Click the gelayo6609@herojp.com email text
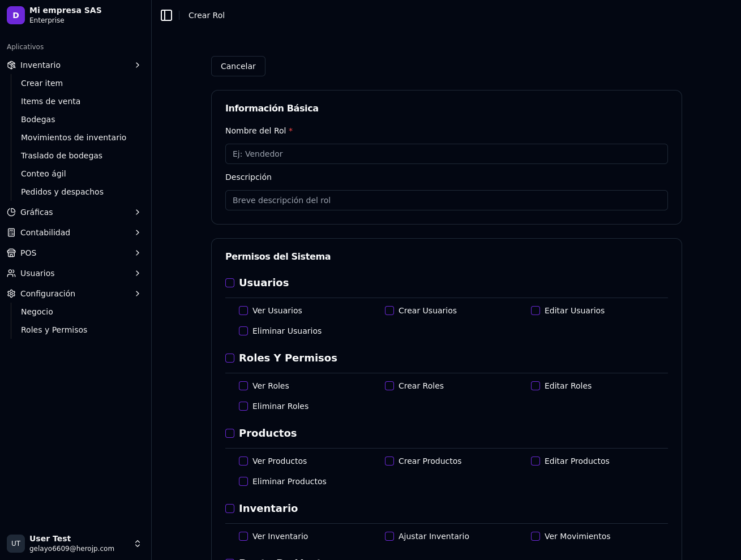Image resolution: width=741 pixels, height=560 pixels. pyautogui.click(x=72, y=549)
